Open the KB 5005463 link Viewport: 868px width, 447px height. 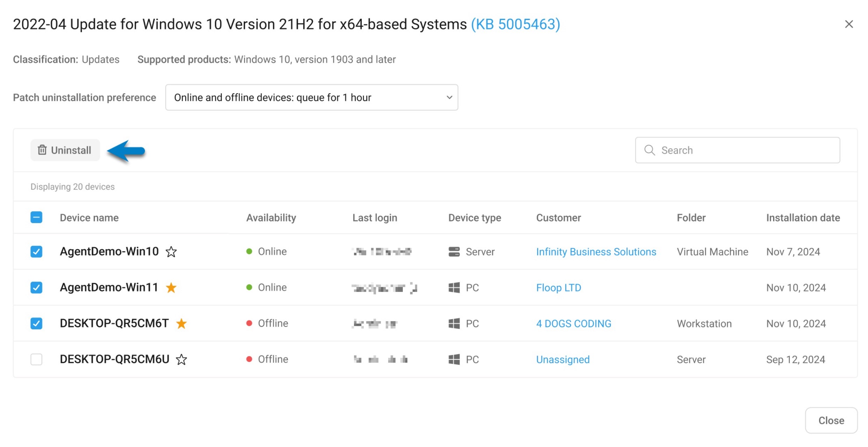(516, 24)
